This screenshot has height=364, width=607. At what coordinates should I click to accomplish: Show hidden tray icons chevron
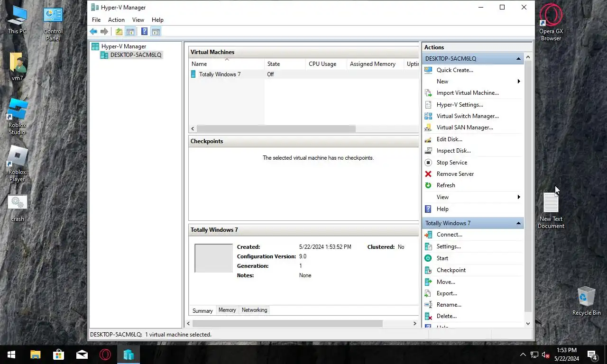point(523,355)
